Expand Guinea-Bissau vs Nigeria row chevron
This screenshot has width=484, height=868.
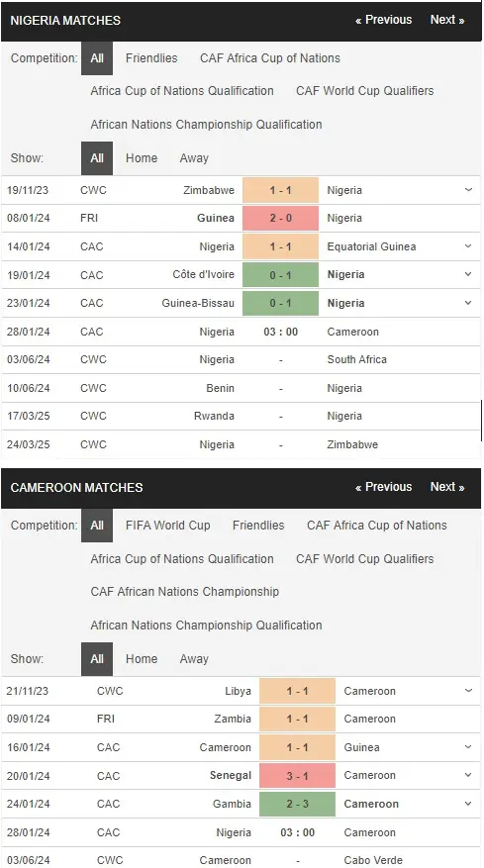tap(468, 303)
